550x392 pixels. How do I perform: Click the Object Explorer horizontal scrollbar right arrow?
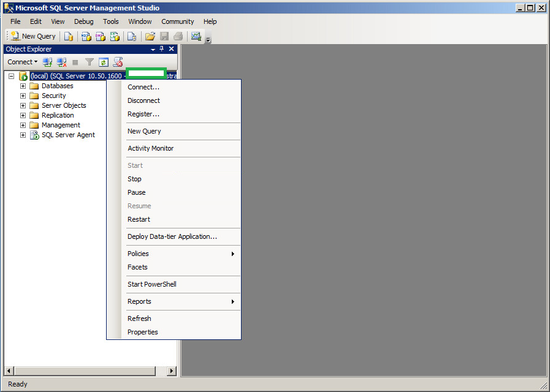(x=172, y=371)
